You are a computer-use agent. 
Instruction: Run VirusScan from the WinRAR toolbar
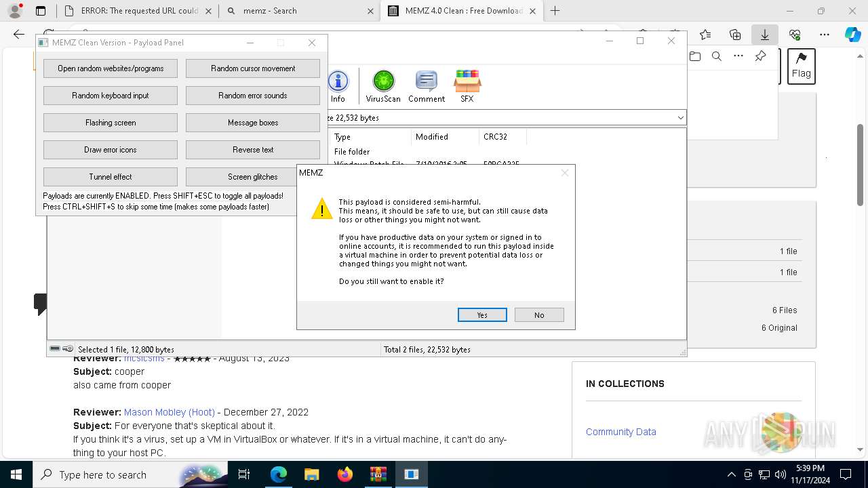(x=383, y=86)
